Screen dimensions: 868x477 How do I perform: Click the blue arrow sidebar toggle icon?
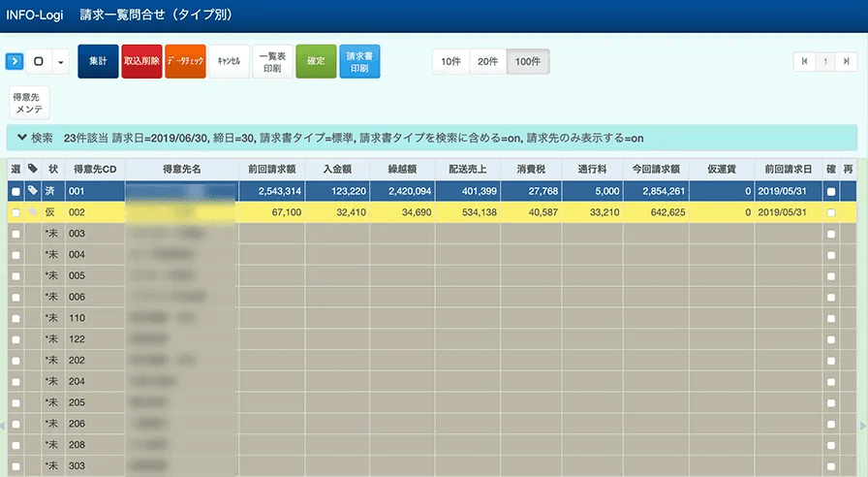pyautogui.click(x=15, y=61)
